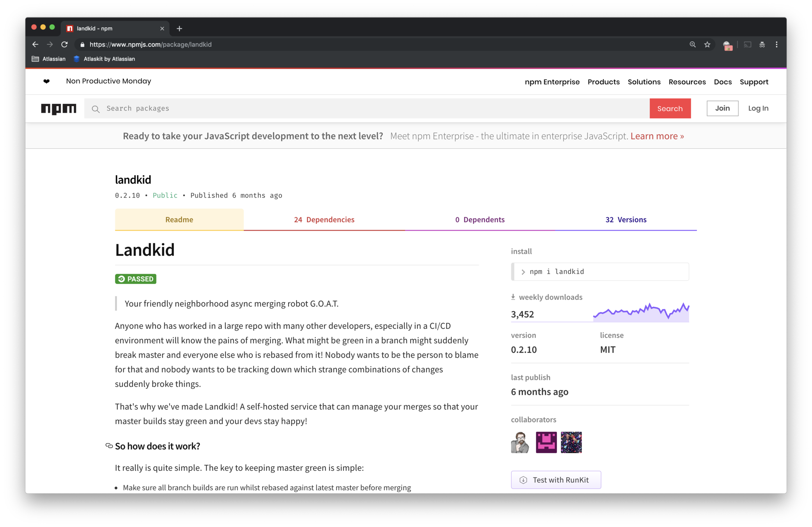Click the pink robot collaborator avatar
This screenshot has height=527, width=812.
coord(546,442)
